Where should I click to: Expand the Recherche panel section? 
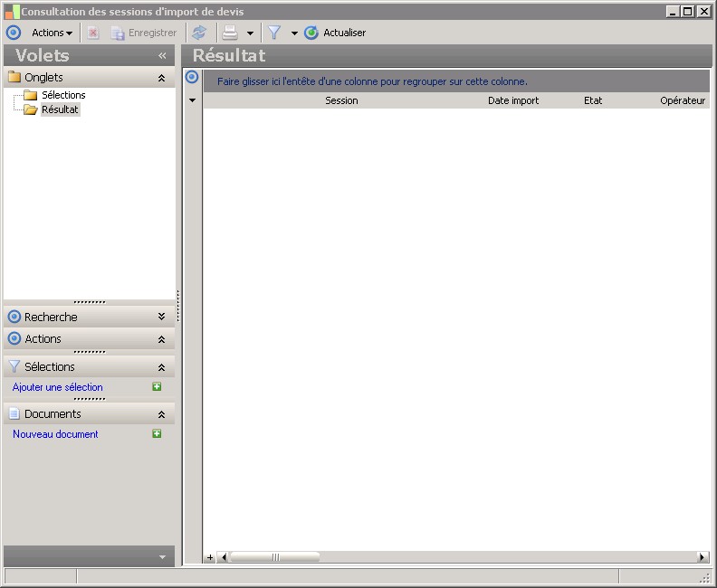(161, 318)
